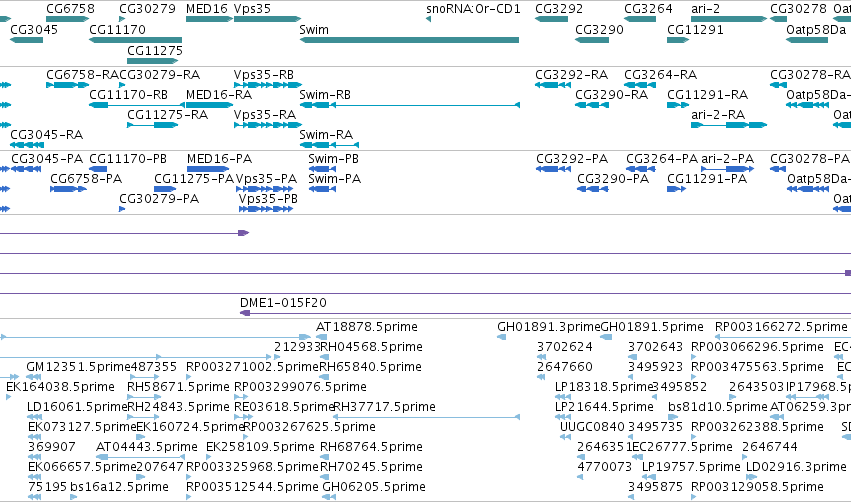Select the Vps35-PB protein label
The width and height of the screenshot is (851, 502).
click(x=268, y=199)
